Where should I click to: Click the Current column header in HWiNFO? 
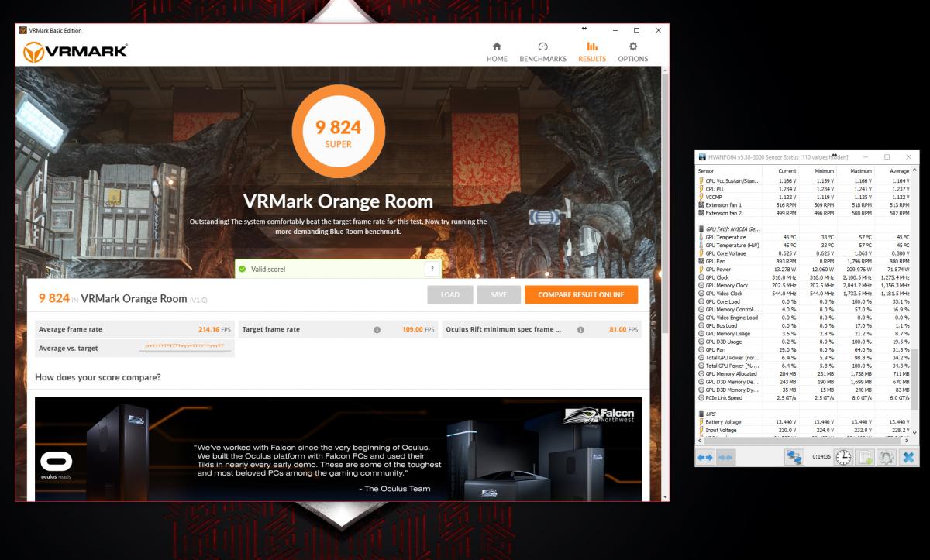pos(780,170)
